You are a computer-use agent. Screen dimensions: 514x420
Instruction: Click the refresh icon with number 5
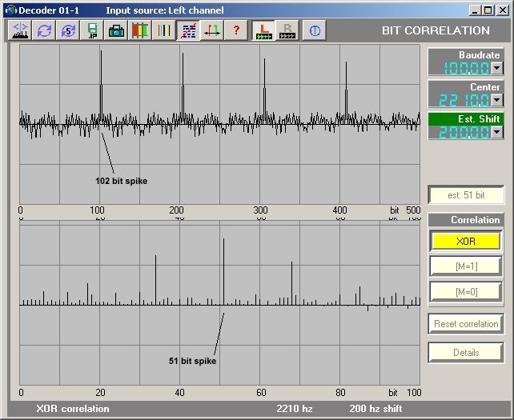[68, 31]
